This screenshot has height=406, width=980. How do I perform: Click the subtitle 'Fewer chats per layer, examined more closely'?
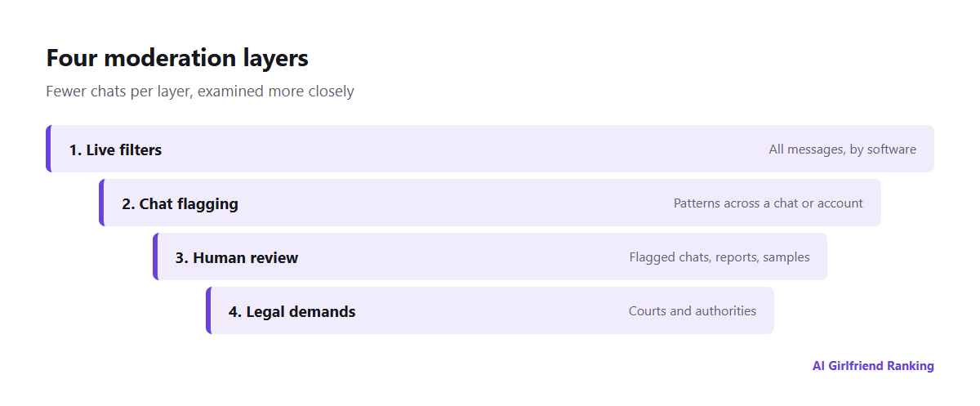click(x=200, y=91)
